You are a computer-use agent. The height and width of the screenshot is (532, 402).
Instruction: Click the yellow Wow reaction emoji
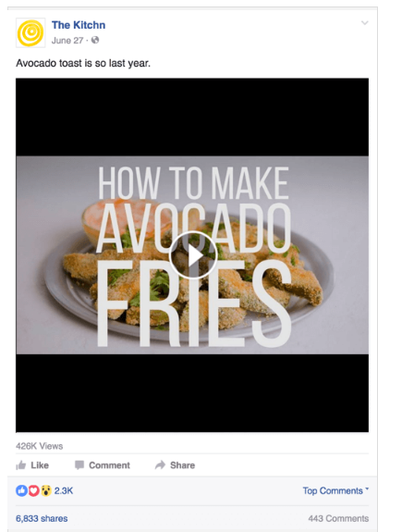(x=45, y=490)
